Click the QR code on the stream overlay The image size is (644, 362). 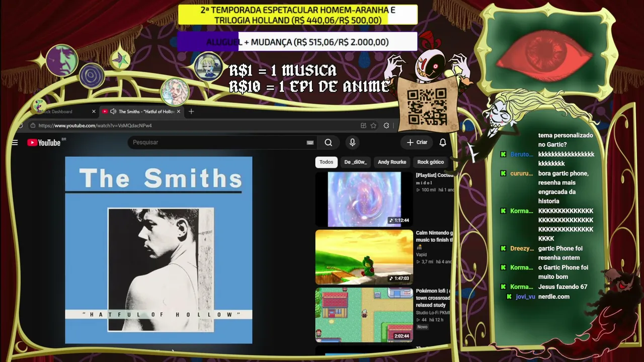point(427,106)
